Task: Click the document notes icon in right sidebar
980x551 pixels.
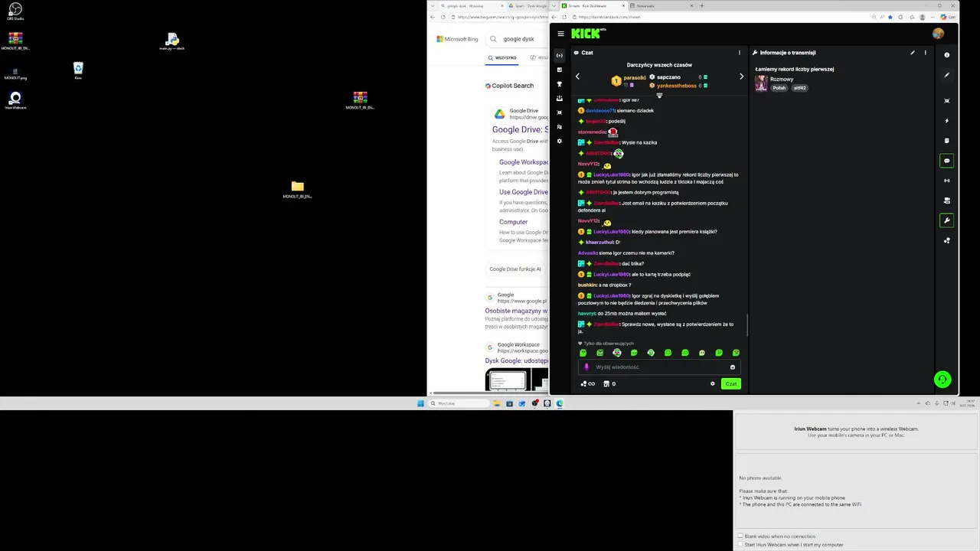Action: tap(947, 141)
